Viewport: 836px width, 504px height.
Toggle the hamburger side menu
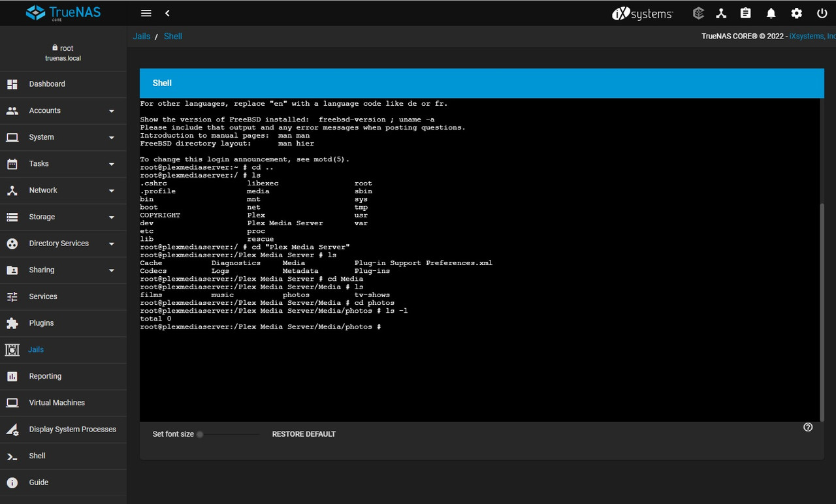point(146,13)
